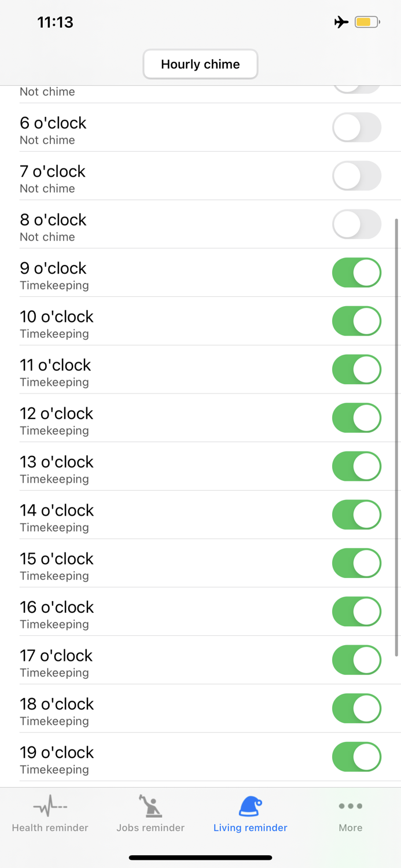Tap the Hourly chime header button
The image size is (401, 868).
pyautogui.click(x=200, y=64)
